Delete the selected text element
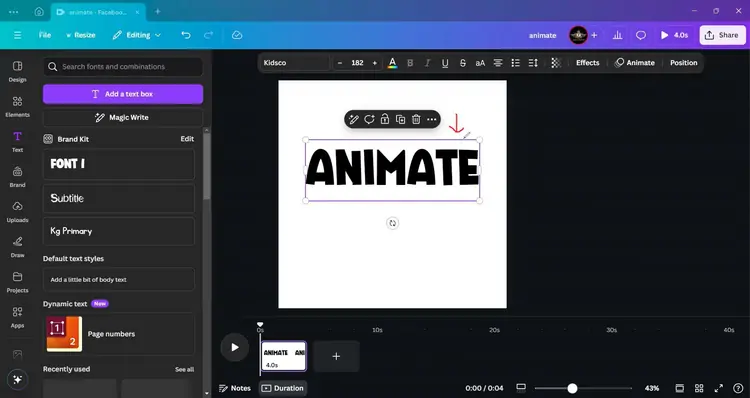The height and width of the screenshot is (398, 750). pos(416,120)
